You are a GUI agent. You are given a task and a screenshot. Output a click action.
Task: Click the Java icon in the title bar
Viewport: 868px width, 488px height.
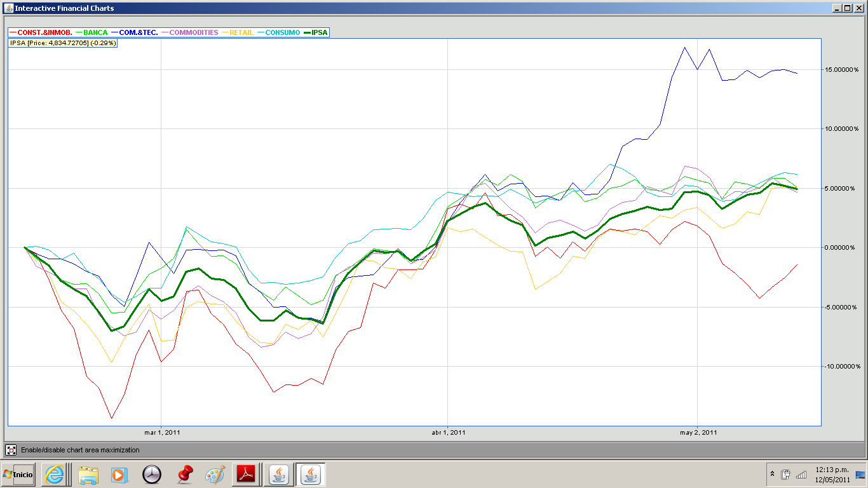(8, 8)
